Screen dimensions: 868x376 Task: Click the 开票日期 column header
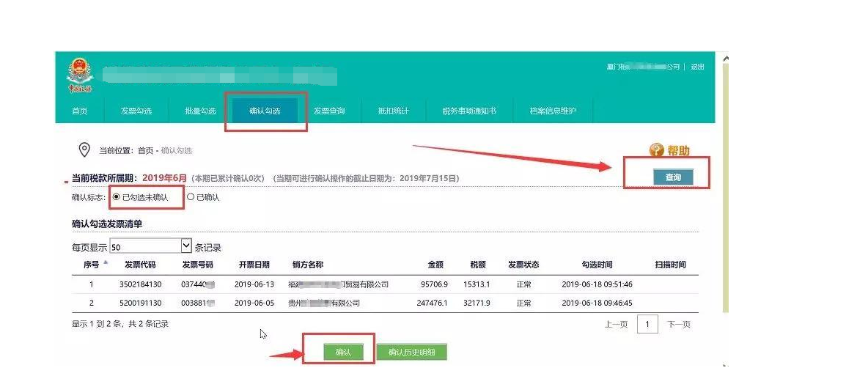[x=254, y=265]
